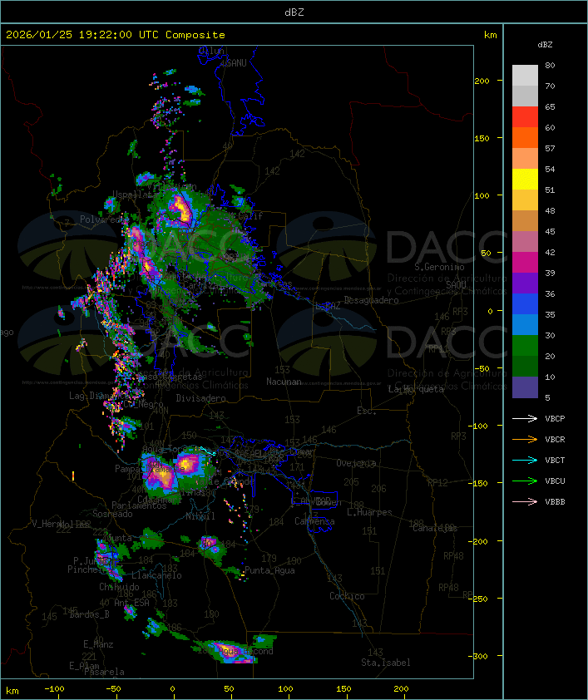Click the pink VBBB arrow icon

pos(525,502)
